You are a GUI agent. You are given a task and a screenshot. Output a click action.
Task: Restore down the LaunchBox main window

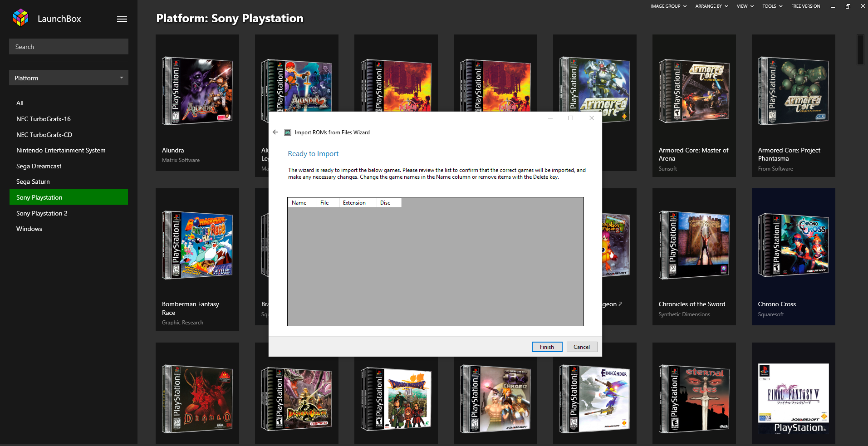coord(848,6)
